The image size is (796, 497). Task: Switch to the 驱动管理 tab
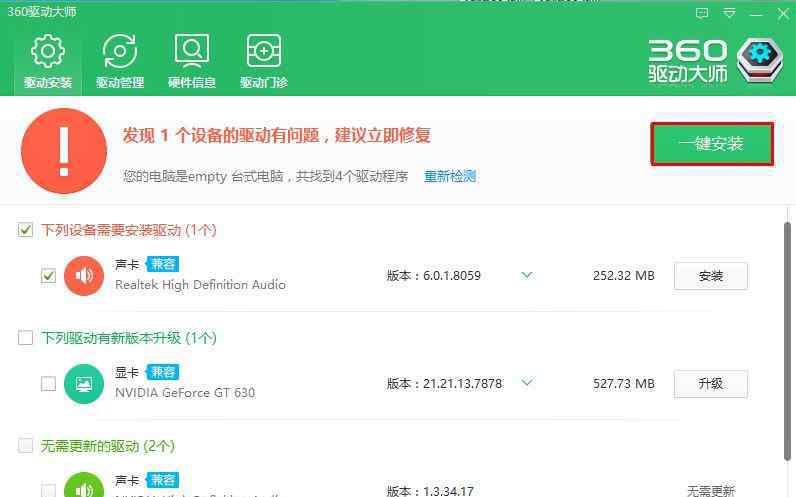(120, 61)
